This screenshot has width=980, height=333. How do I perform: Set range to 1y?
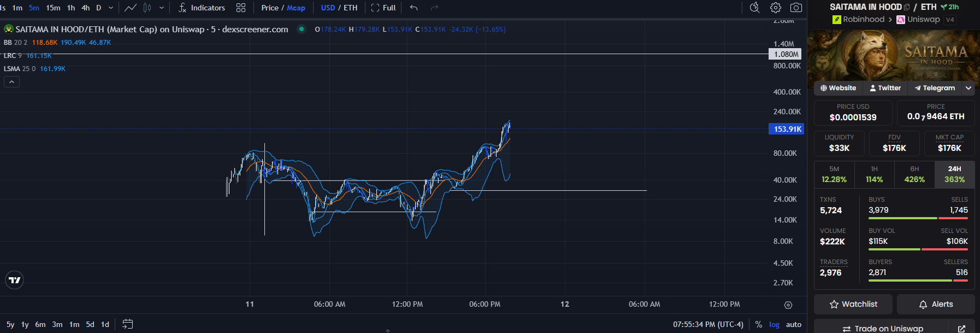25,324
